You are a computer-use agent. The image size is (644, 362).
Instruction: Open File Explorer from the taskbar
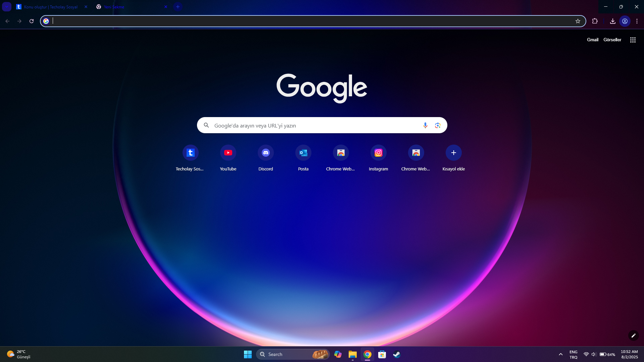click(x=352, y=354)
